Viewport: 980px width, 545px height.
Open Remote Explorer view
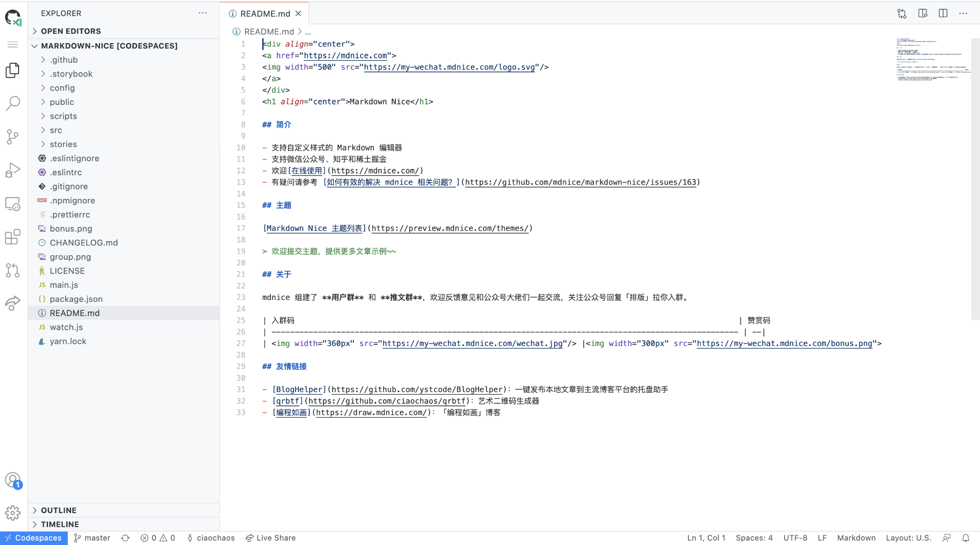[x=13, y=203]
